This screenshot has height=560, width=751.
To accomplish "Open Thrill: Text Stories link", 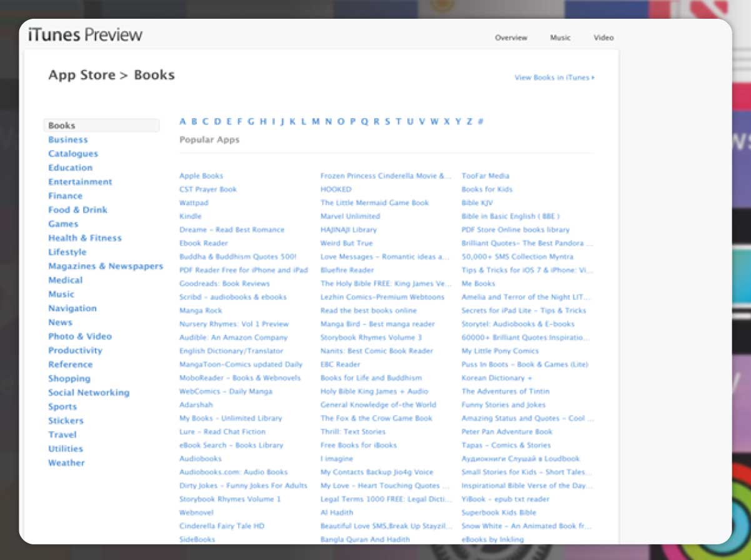I will tap(353, 432).
